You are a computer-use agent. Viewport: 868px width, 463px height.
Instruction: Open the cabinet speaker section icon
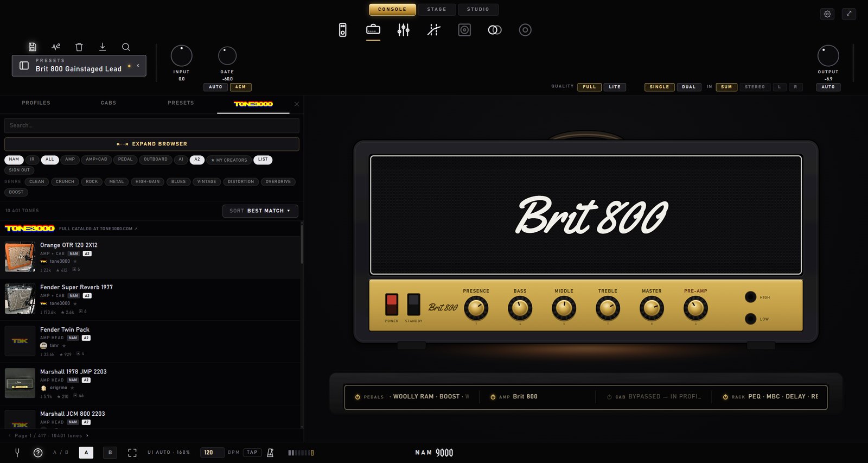(x=464, y=30)
